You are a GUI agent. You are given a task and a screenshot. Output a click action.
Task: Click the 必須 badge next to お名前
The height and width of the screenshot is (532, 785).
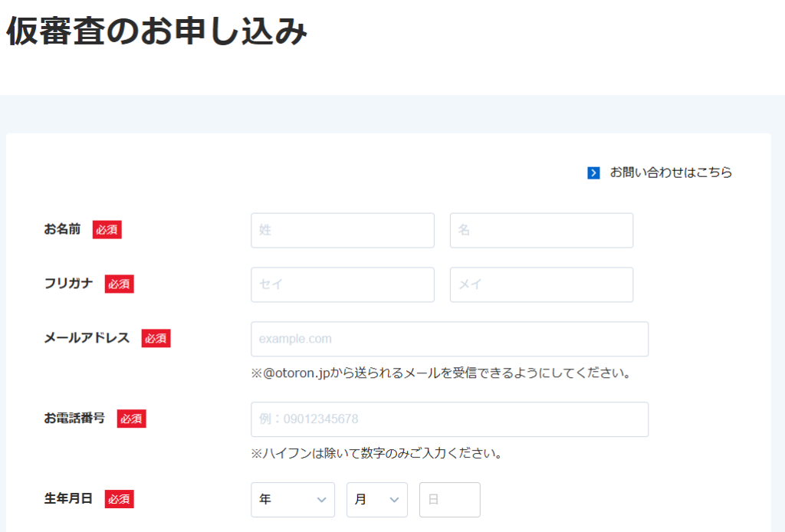click(x=107, y=230)
